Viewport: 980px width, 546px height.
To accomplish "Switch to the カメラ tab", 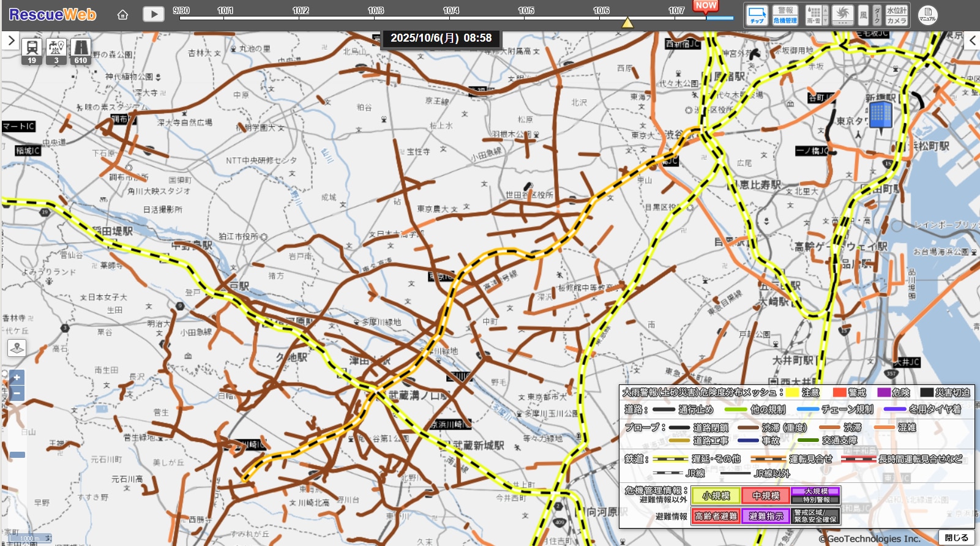I will [x=896, y=21].
